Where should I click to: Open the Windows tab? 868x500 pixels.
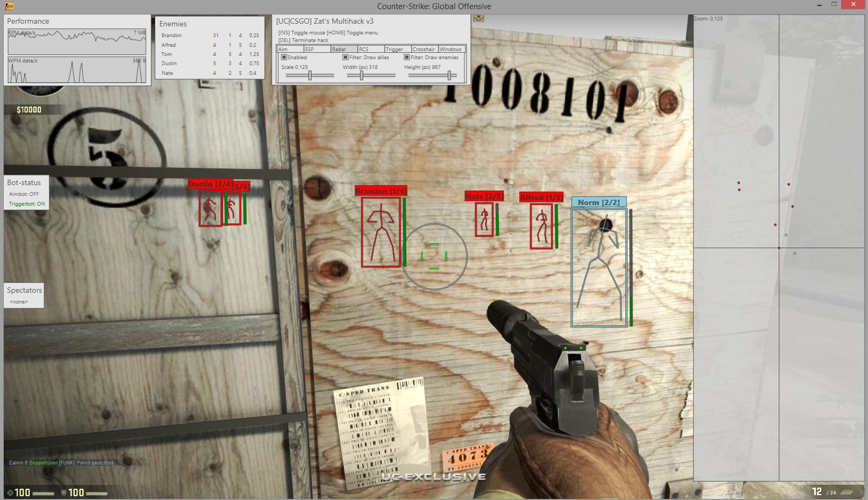(x=451, y=49)
